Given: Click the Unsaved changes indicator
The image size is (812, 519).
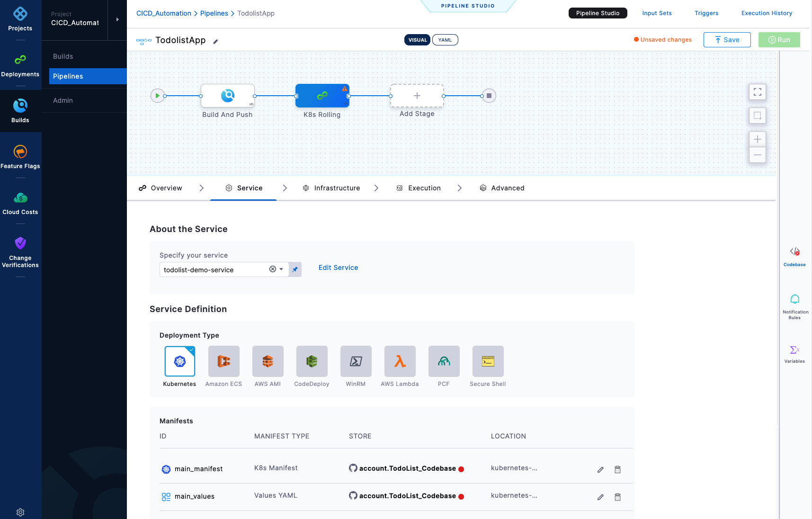Looking at the screenshot, I should click(x=663, y=40).
